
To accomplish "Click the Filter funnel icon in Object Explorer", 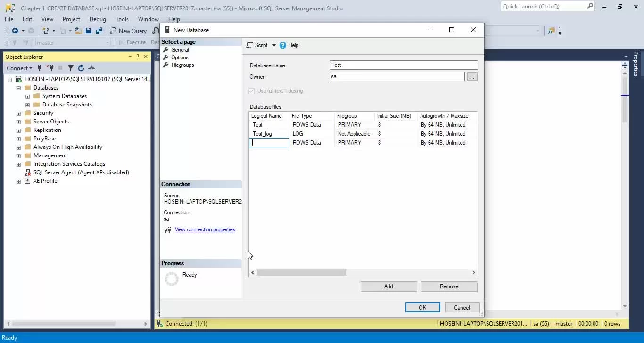I will [x=71, y=68].
